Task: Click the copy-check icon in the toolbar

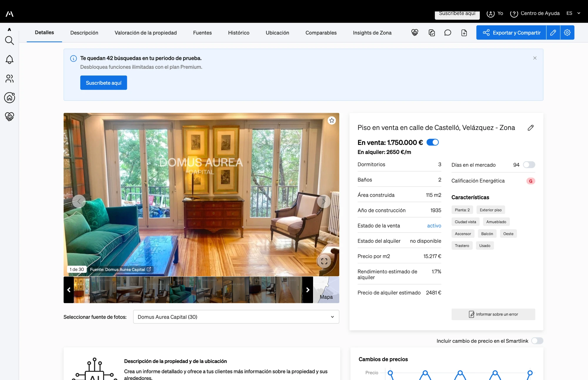Action: (x=432, y=33)
